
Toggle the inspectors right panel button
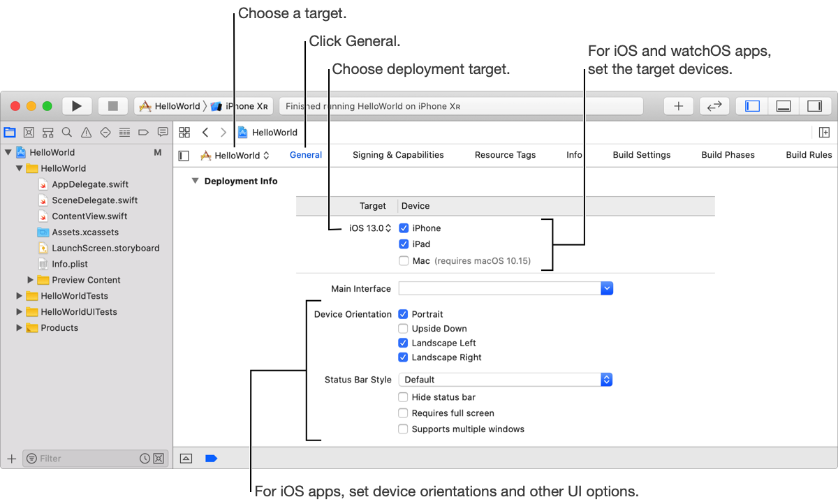click(814, 106)
